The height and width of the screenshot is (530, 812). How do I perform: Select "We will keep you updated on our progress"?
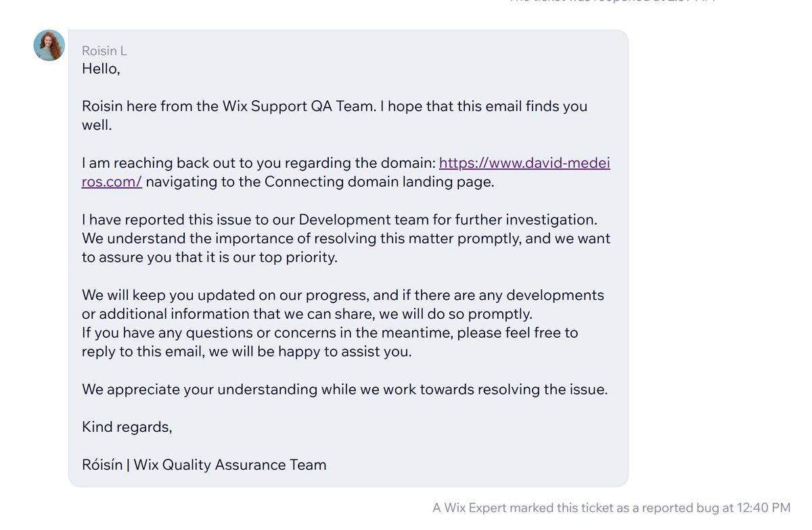[x=343, y=295]
